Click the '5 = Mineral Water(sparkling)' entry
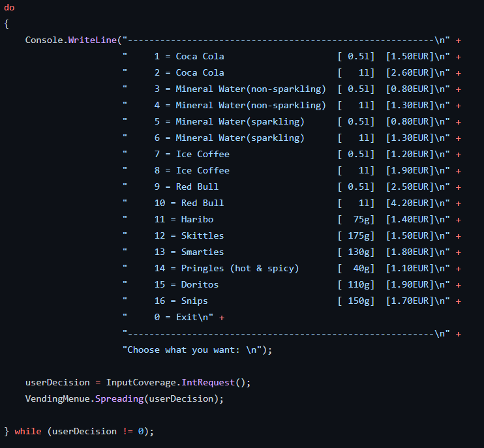Viewport: 484px width, 448px height. (229, 121)
